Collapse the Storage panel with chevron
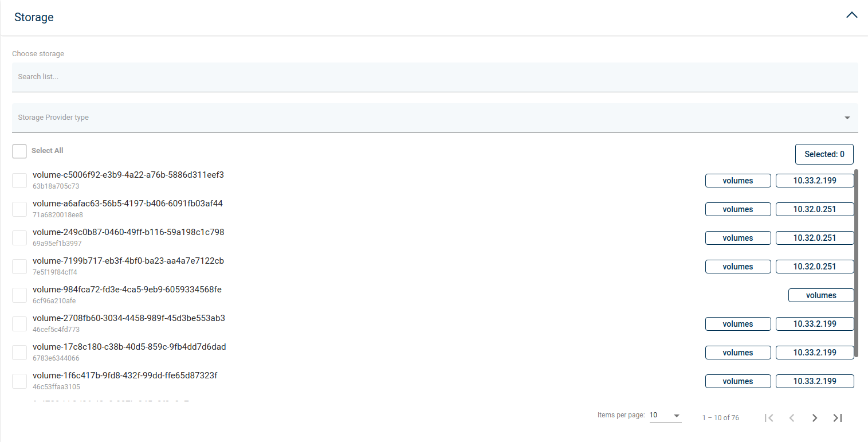The width and height of the screenshot is (868, 442). coord(851,15)
